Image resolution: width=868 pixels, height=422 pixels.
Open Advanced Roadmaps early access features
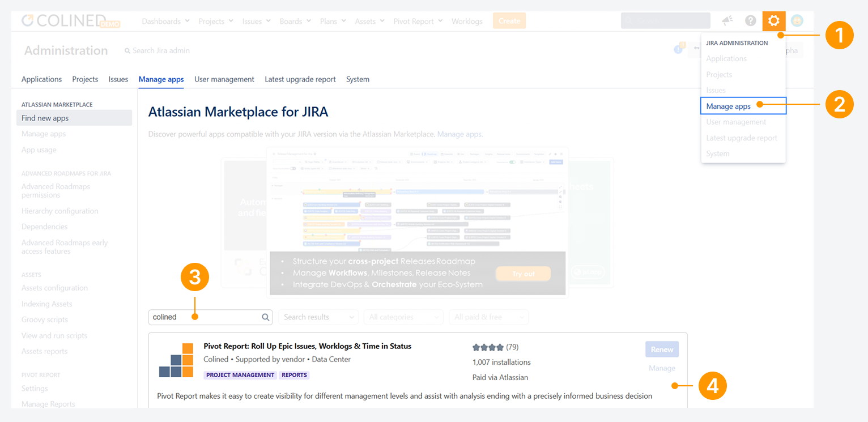click(x=65, y=246)
